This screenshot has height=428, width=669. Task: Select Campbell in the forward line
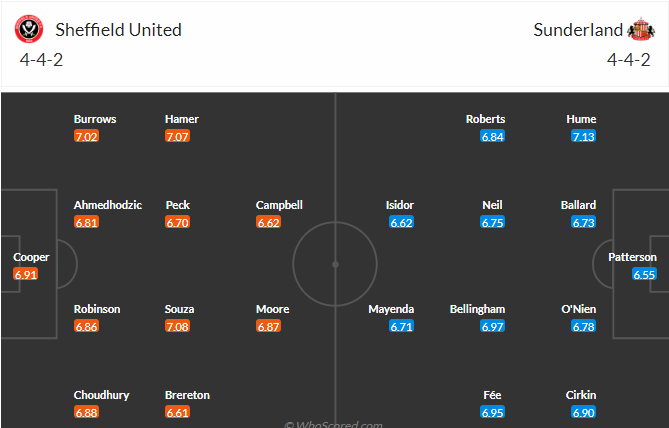click(279, 205)
